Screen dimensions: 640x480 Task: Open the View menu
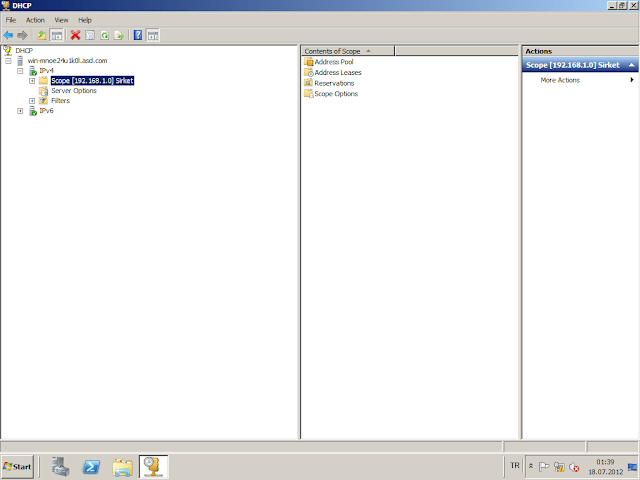point(62,20)
